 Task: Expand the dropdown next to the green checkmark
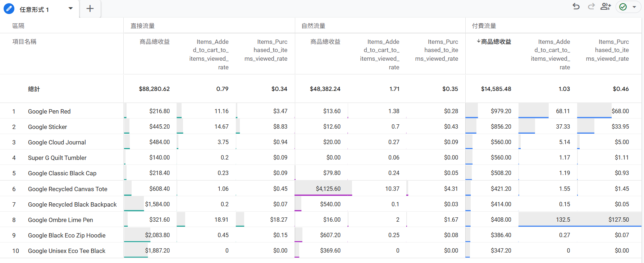click(634, 7)
